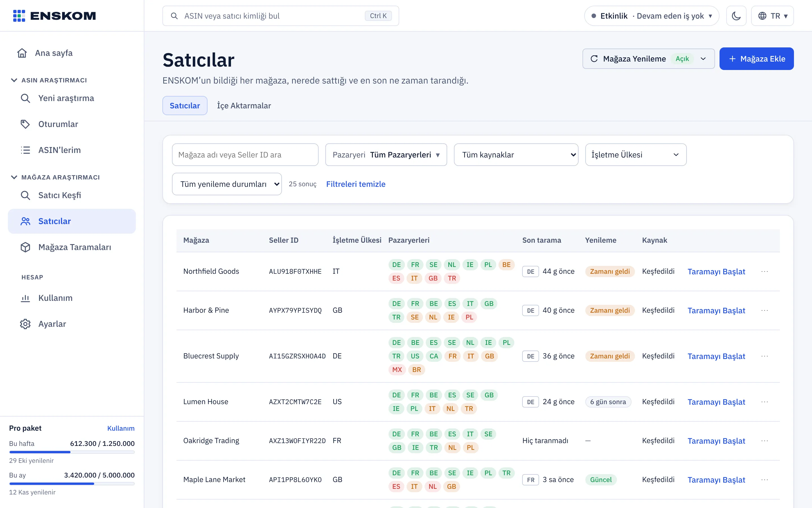Open more options for Harbor & Pine row
This screenshot has width=812, height=508.
(765, 310)
